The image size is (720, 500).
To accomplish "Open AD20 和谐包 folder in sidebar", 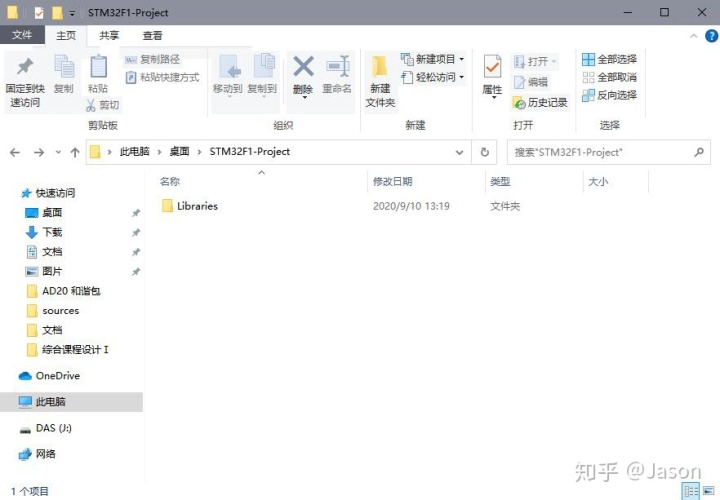I will coord(63,291).
